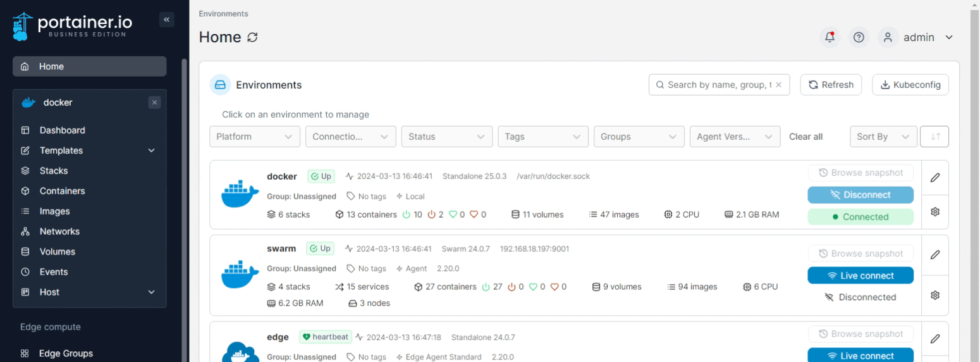Clear the search field with X icon
This screenshot has height=362, width=980.
(x=779, y=85)
